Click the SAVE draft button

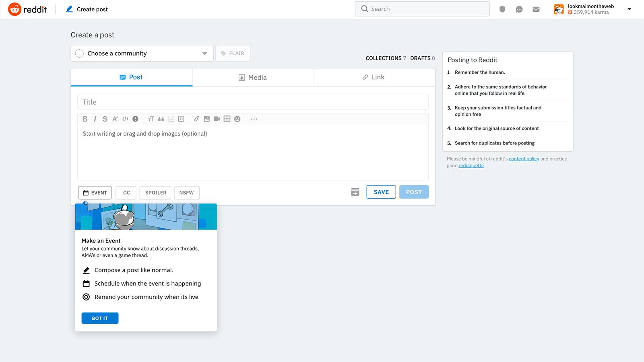381,192
